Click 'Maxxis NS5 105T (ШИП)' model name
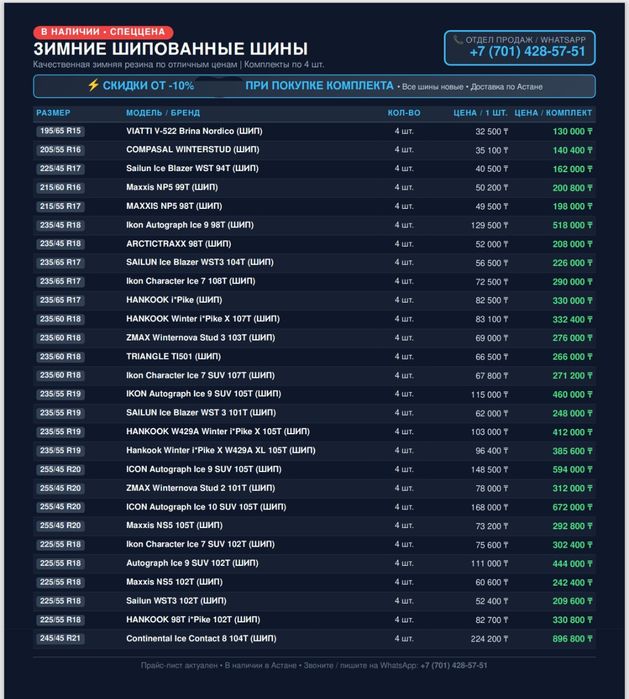 tap(174, 525)
